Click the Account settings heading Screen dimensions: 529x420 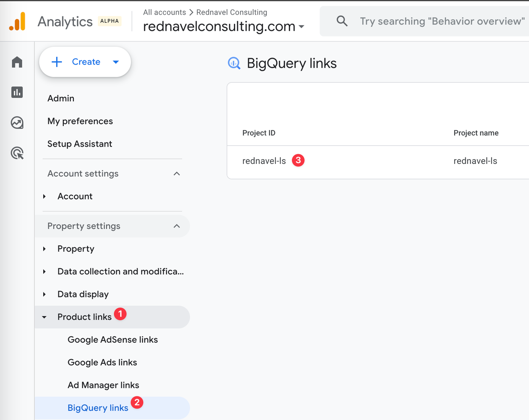(x=83, y=173)
